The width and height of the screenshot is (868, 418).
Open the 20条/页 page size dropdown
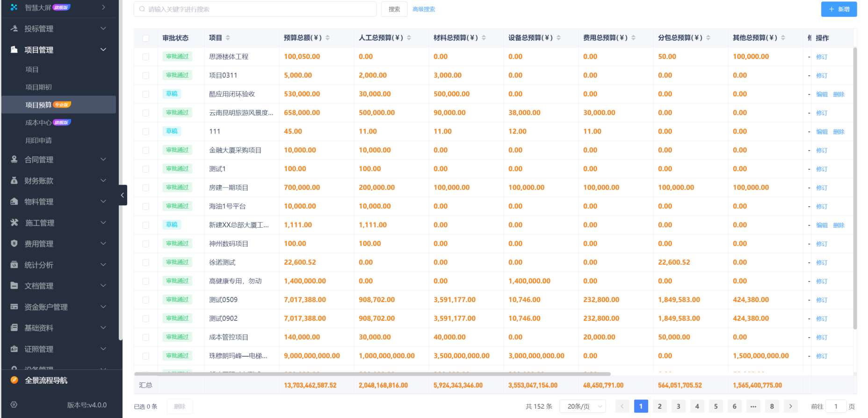[584, 406]
